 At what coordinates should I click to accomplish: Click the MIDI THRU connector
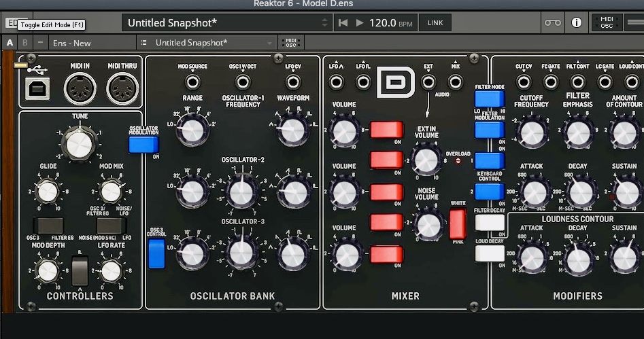coord(122,88)
